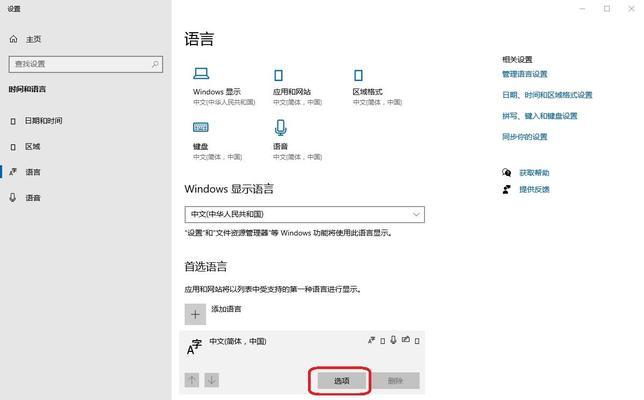
Task: Move language down with the down arrow
Action: click(212, 380)
